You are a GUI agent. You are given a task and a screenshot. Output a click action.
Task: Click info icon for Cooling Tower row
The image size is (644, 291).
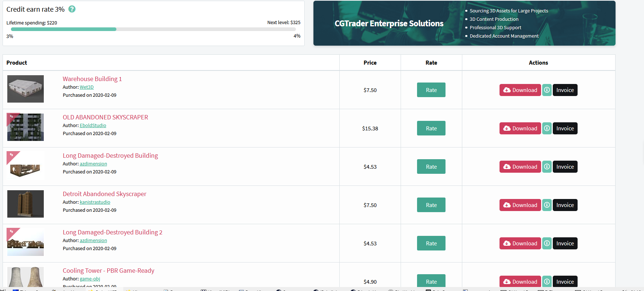pyautogui.click(x=547, y=282)
